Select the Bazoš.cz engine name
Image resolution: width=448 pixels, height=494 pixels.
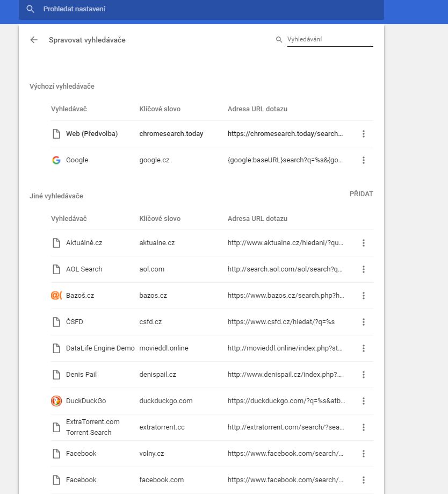pos(80,296)
